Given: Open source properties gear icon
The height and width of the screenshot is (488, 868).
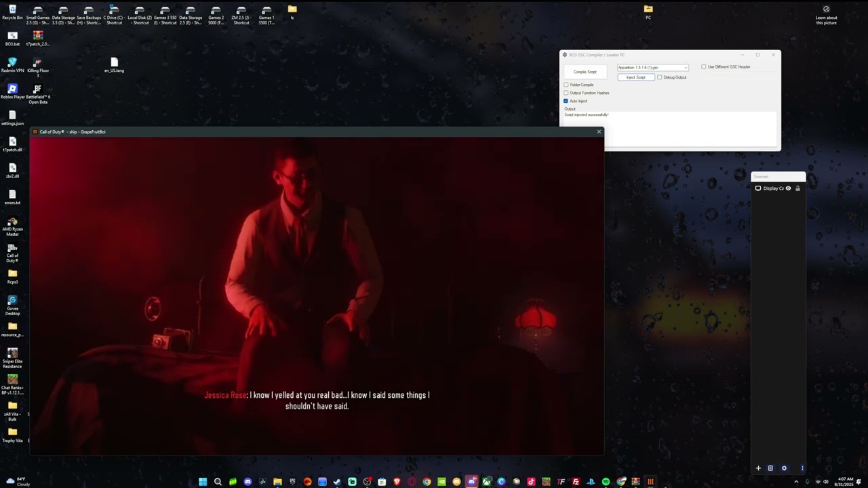Looking at the screenshot, I should pos(784,468).
